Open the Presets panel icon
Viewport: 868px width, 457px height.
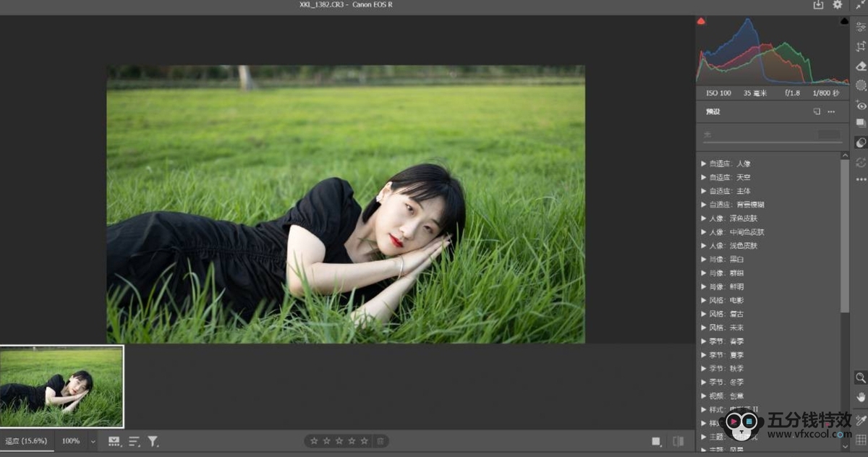[861, 142]
